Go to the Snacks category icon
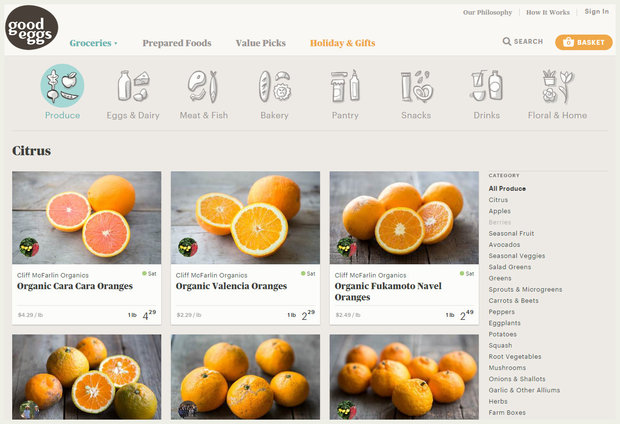 point(416,87)
